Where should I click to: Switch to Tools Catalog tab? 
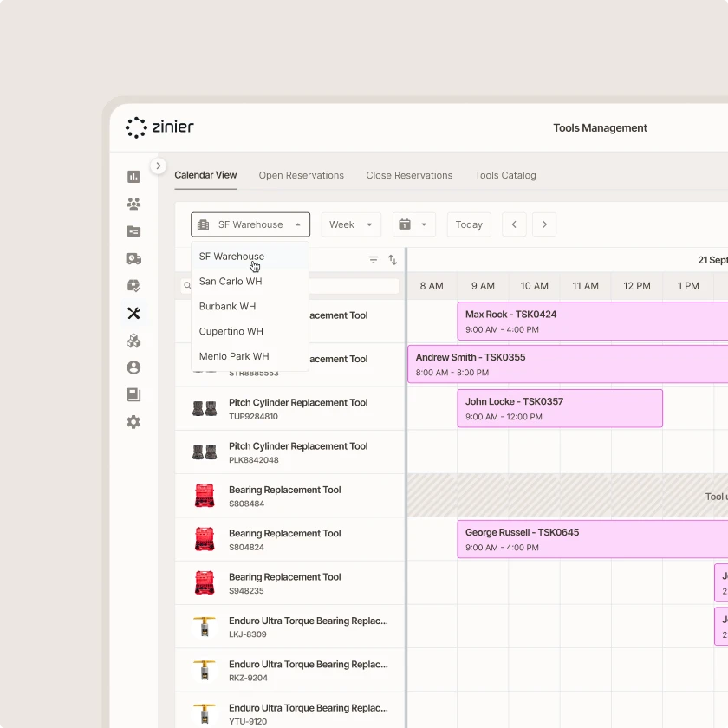(x=505, y=175)
